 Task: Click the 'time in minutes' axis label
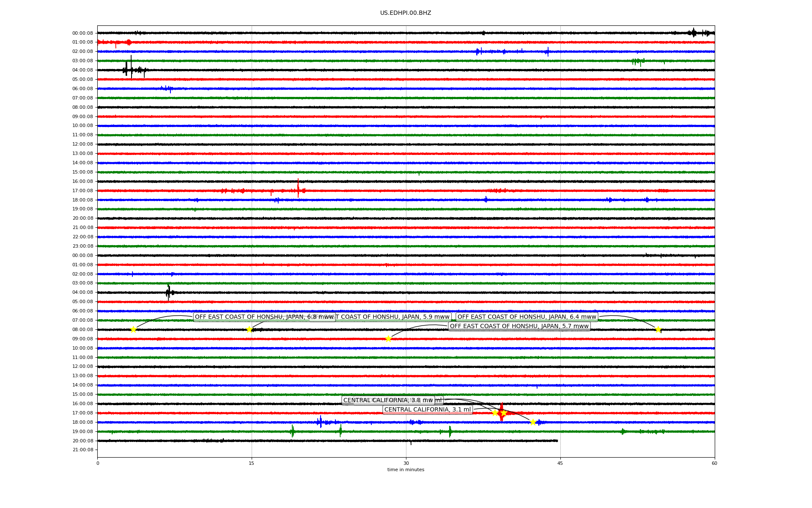[406, 470]
